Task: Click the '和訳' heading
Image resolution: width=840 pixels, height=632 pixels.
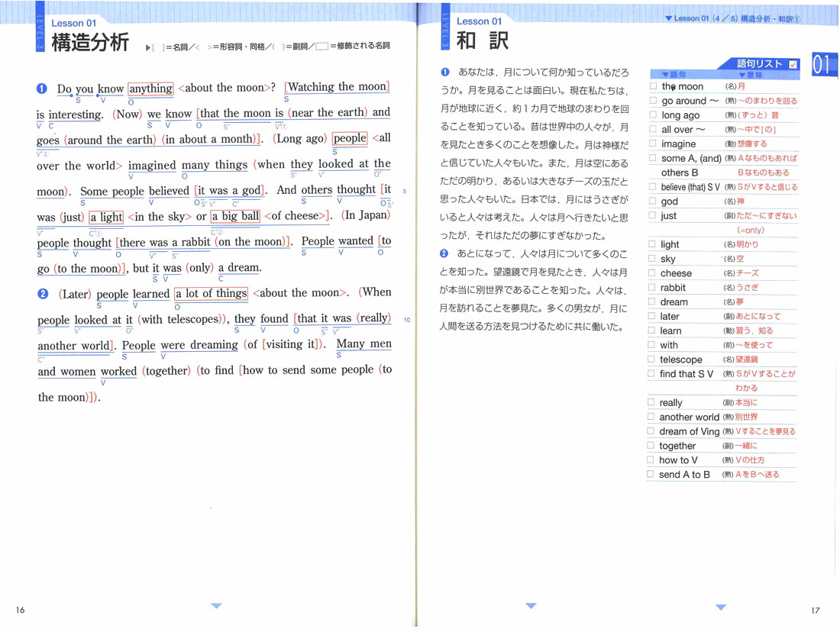Action: click(x=483, y=40)
